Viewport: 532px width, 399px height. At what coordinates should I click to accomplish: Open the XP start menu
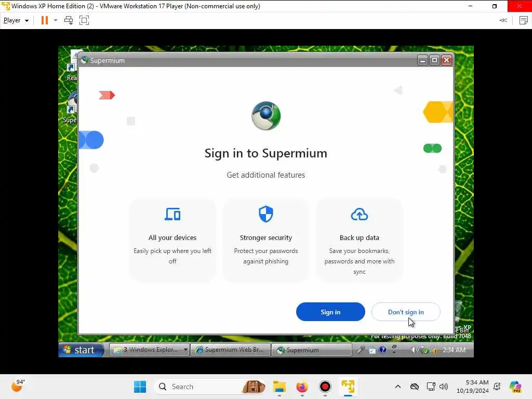82,350
